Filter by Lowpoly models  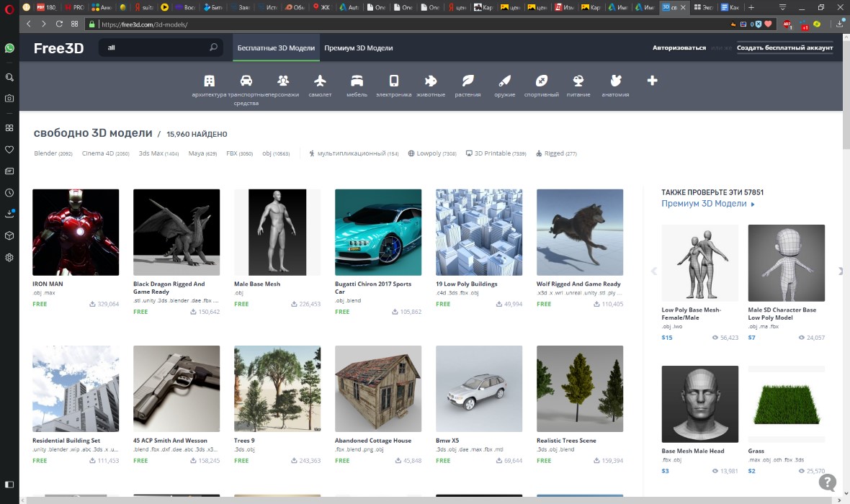pyautogui.click(x=432, y=153)
